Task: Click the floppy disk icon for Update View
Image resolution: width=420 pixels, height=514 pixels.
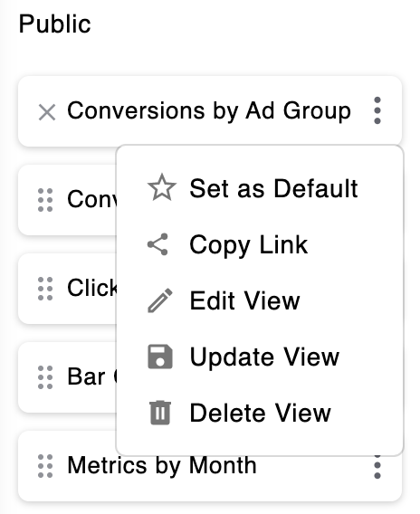Action: (x=160, y=357)
